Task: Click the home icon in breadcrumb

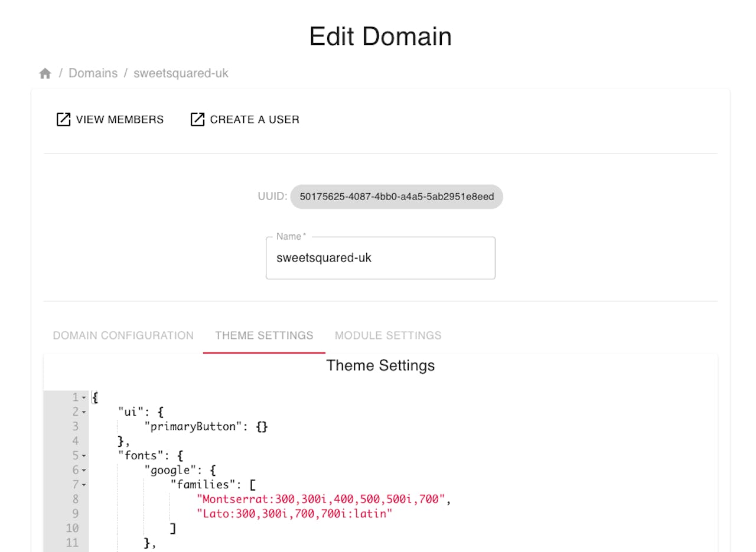Action: pyautogui.click(x=45, y=74)
